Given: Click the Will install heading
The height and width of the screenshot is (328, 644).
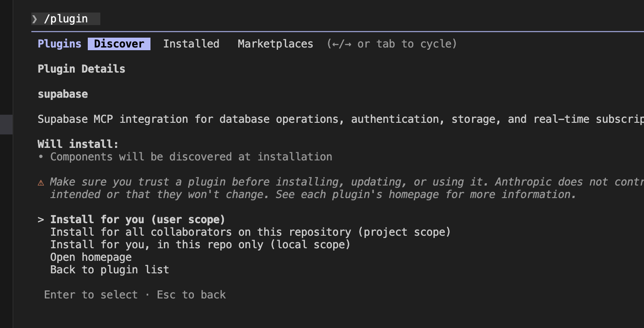Looking at the screenshot, I should coord(78,144).
